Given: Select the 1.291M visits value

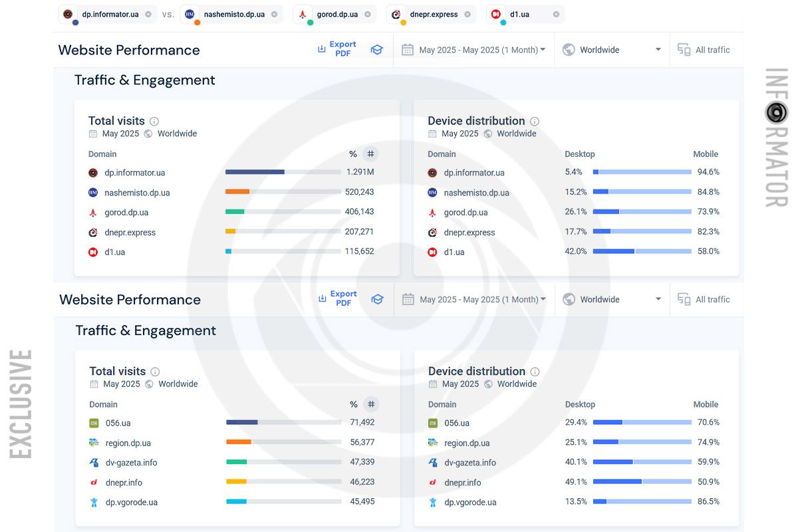Looking at the screenshot, I should point(360,172).
